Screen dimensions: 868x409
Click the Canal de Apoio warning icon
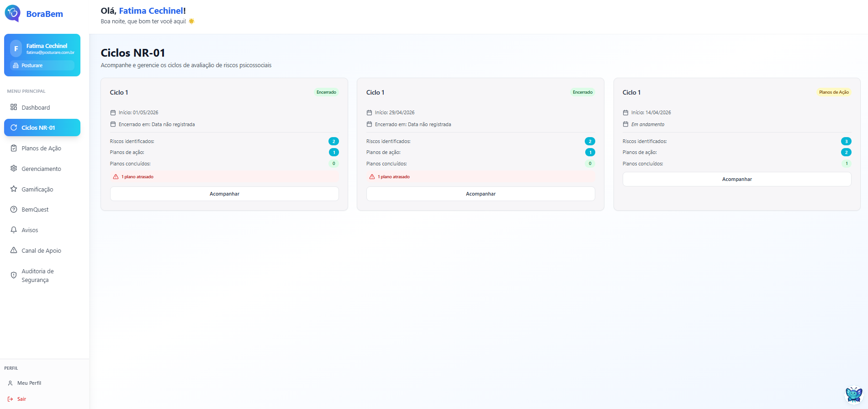tap(14, 250)
